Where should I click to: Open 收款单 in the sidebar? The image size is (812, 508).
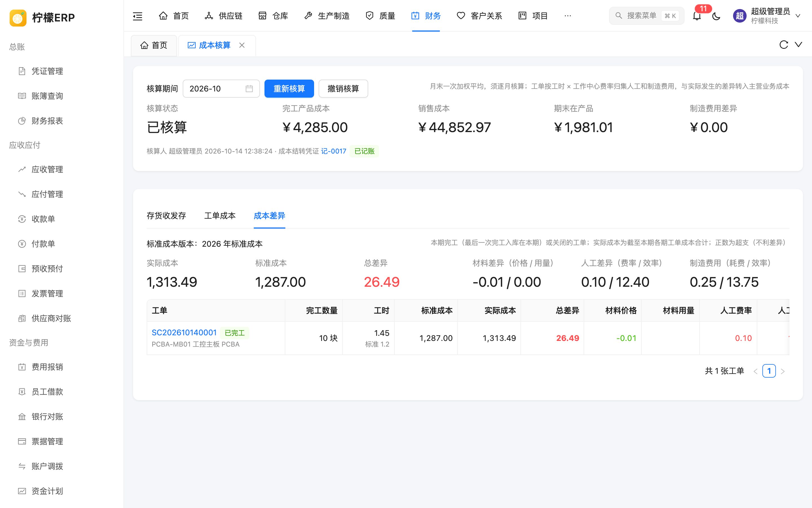point(43,219)
